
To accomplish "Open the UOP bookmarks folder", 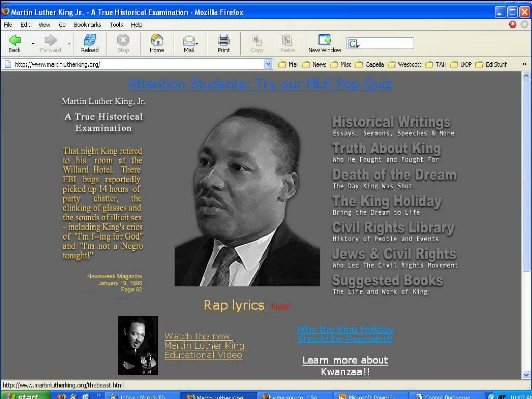I will pos(461,64).
